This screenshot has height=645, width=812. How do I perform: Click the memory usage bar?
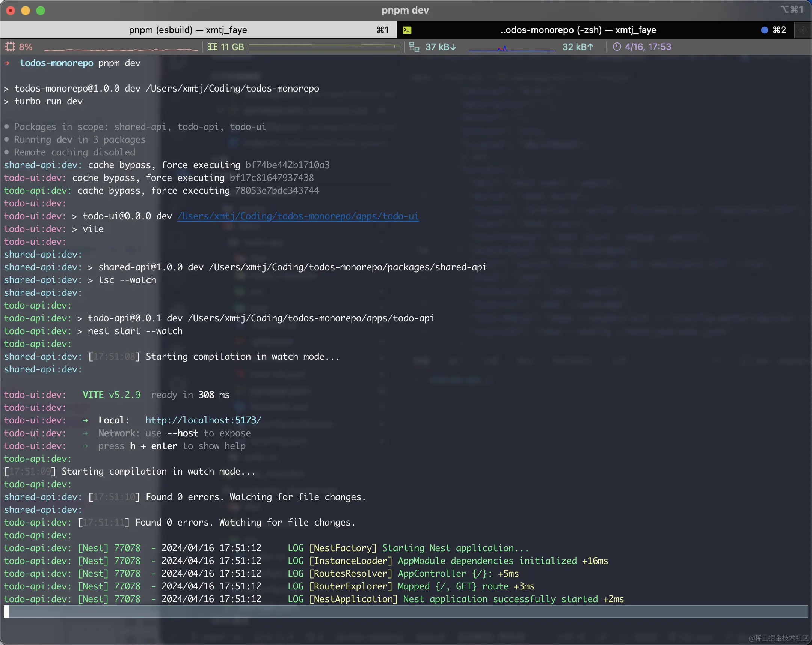[x=324, y=47]
